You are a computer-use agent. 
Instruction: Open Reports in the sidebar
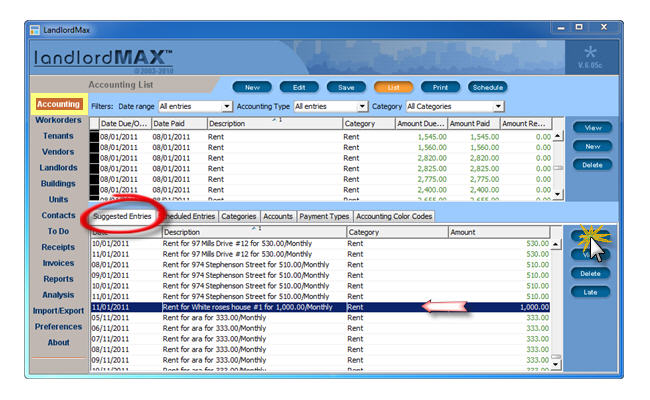coord(58,279)
